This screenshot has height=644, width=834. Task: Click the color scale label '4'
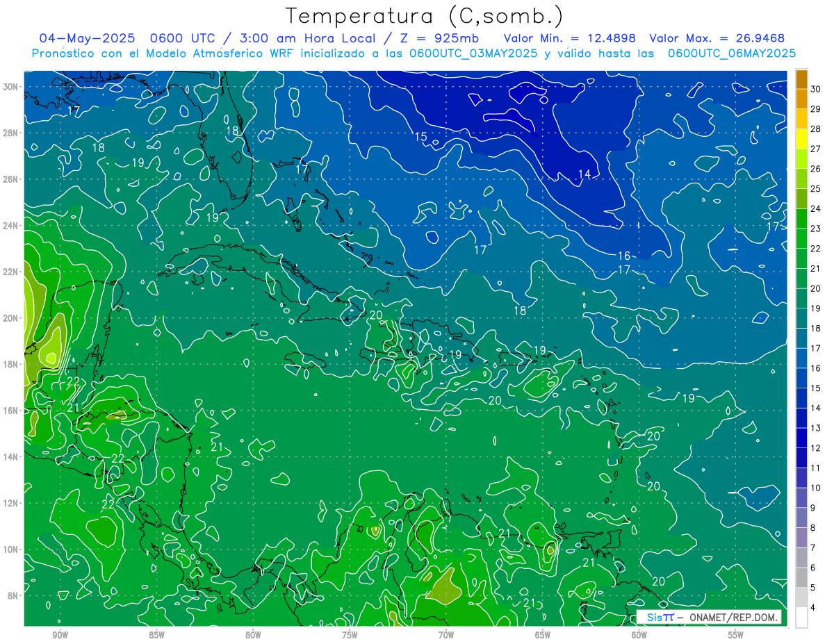coord(813,608)
